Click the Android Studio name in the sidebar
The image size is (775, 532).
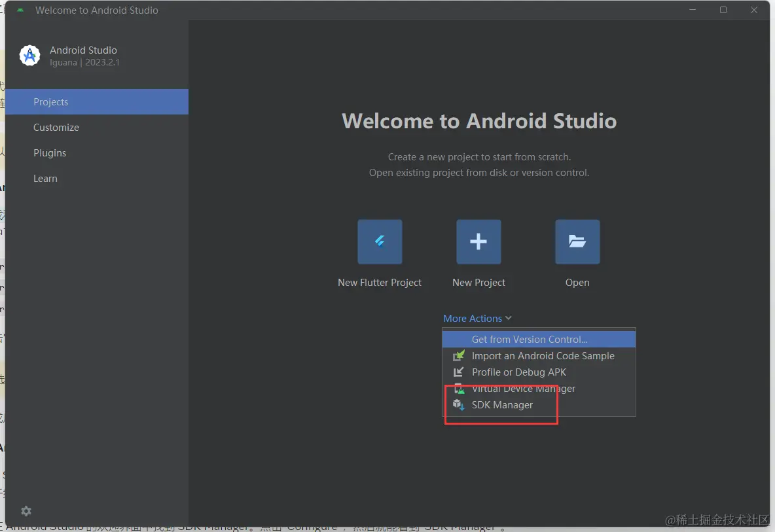(83, 50)
